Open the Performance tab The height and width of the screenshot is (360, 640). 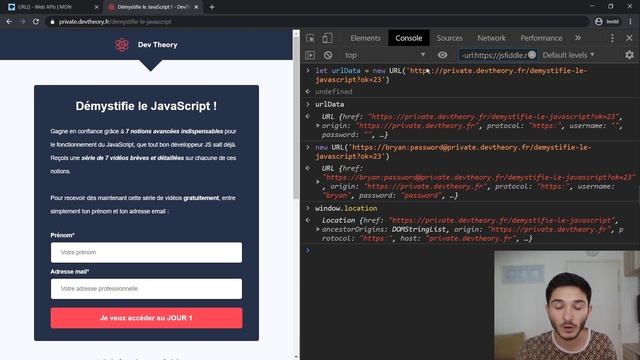541,38
